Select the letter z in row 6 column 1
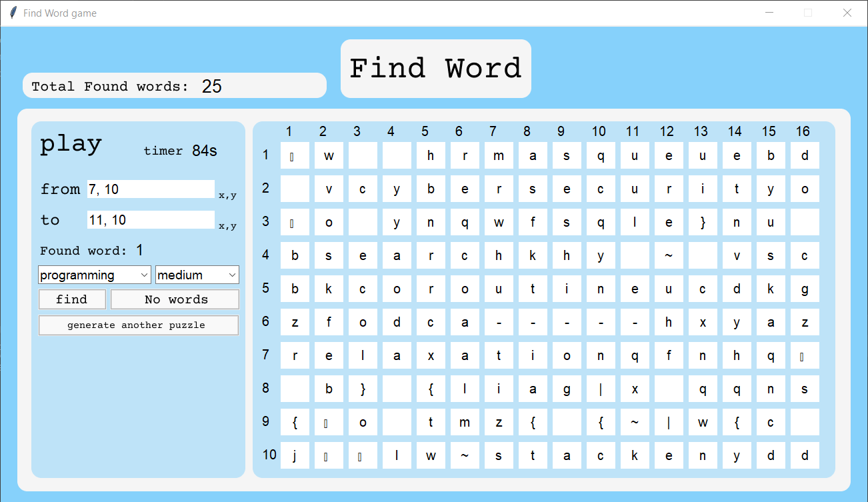 [x=295, y=322]
